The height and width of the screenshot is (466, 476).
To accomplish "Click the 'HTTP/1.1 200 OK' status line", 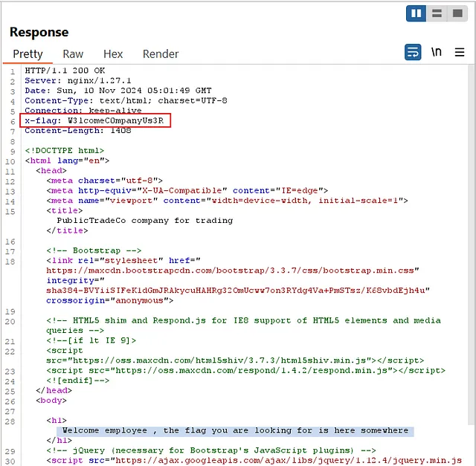I will point(65,71).
